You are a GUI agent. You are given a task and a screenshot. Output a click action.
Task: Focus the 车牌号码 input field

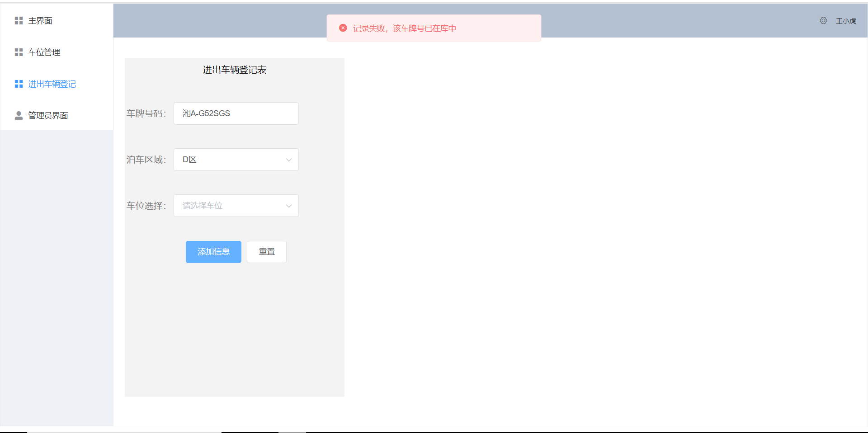[x=236, y=113]
